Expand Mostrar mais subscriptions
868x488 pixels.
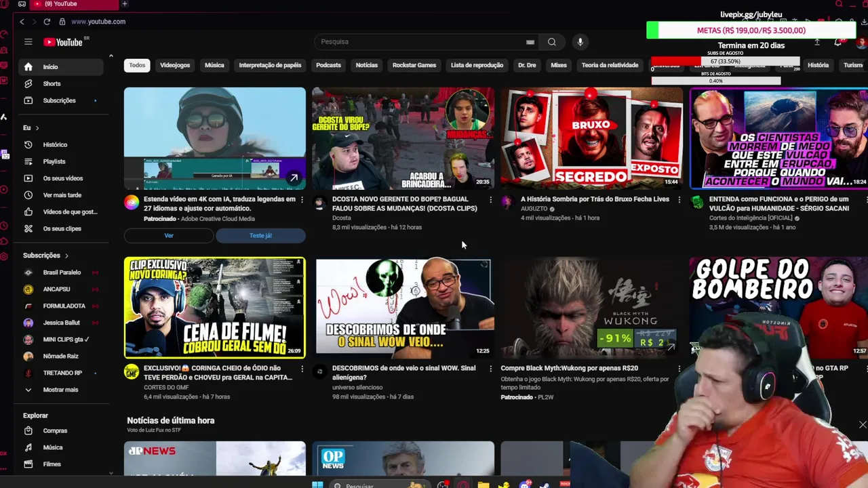(x=61, y=390)
